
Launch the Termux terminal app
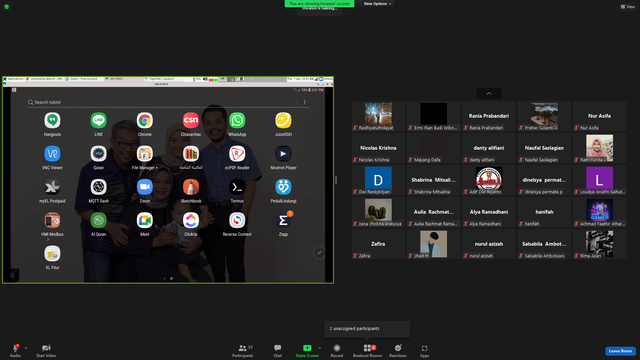tap(237, 187)
